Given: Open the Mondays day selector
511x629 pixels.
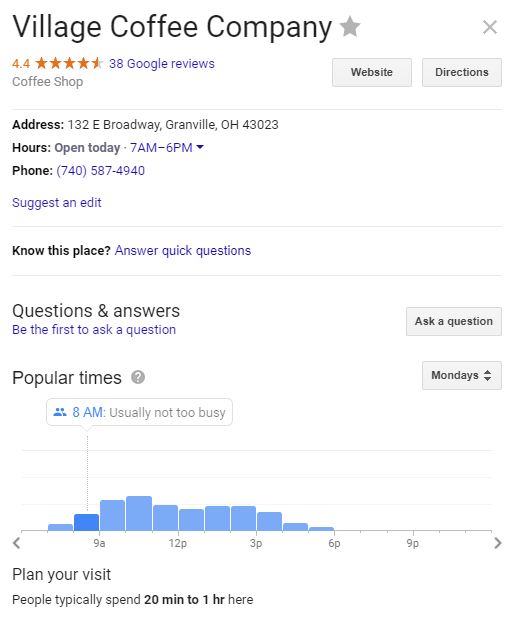Looking at the screenshot, I should (462, 375).
